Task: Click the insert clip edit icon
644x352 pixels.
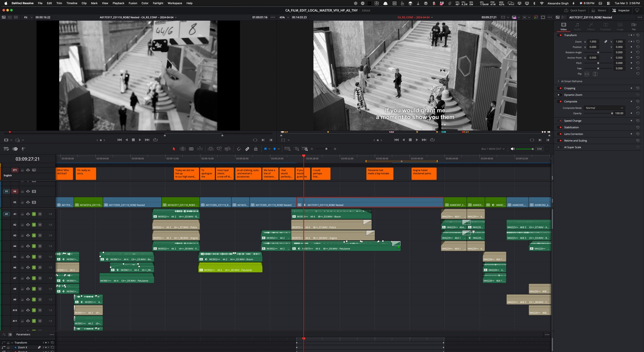Action: 211,149
